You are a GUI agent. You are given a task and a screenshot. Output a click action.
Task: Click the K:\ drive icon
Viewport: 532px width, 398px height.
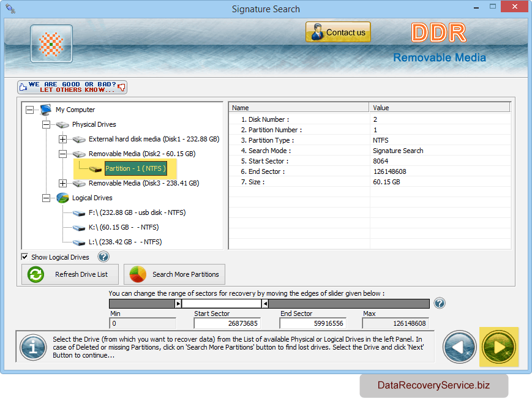79,228
